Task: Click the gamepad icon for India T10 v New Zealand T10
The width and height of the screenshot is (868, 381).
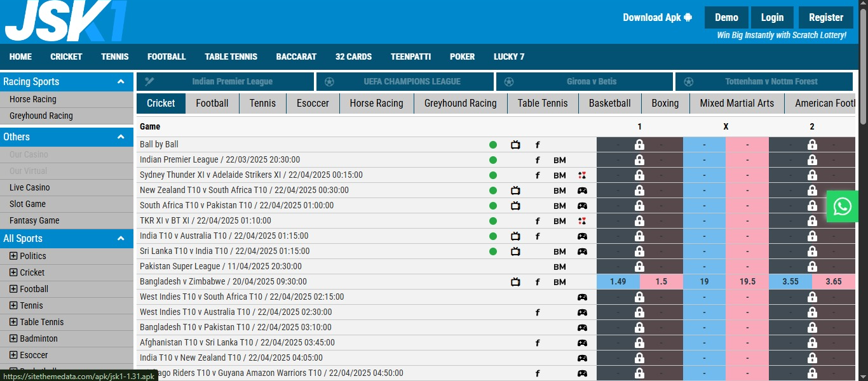Action: tap(582, 358)
